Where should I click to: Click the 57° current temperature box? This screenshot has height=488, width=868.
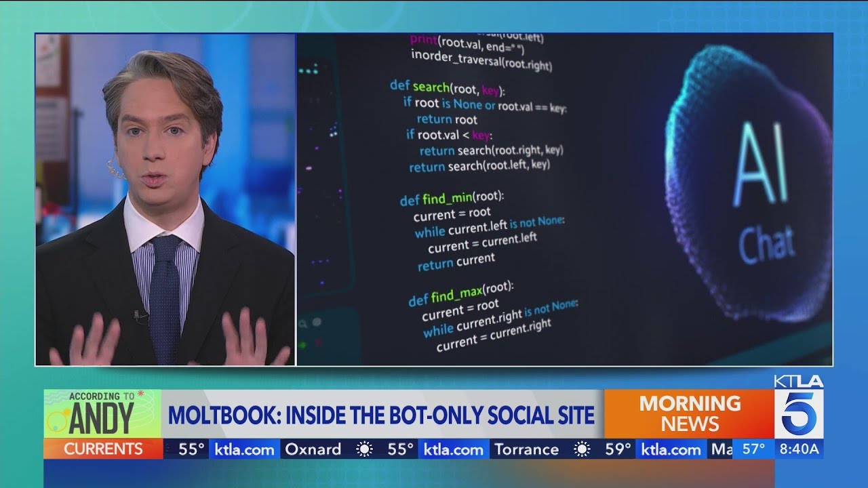click(753, 449)
